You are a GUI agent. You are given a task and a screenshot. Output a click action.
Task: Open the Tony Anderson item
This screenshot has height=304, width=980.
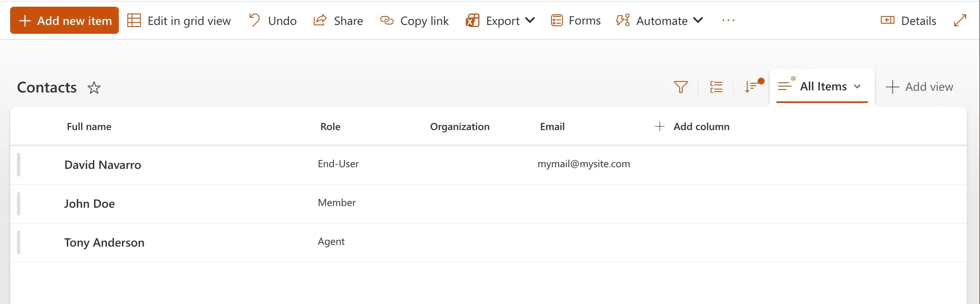click(104, 242)
